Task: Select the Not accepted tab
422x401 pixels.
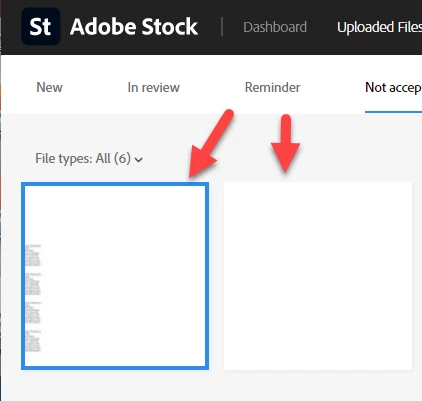Action: point(393,88)
